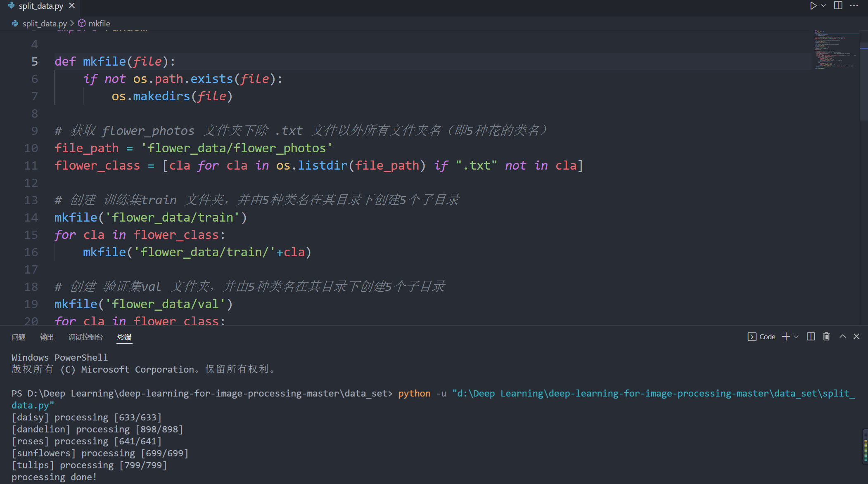Screen dimensions: 868x484
Task: Click 'os.listdir(file_path)' in line 11
Action: tap(351, 165)
